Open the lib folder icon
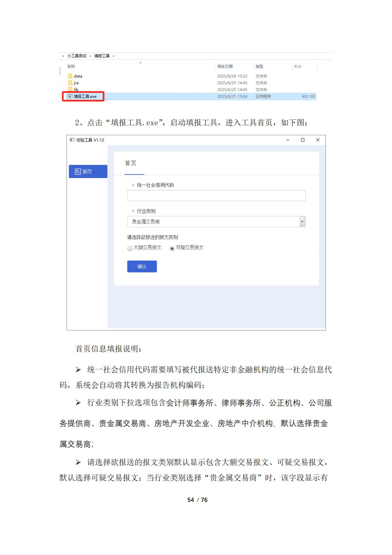 coord(70,89)
